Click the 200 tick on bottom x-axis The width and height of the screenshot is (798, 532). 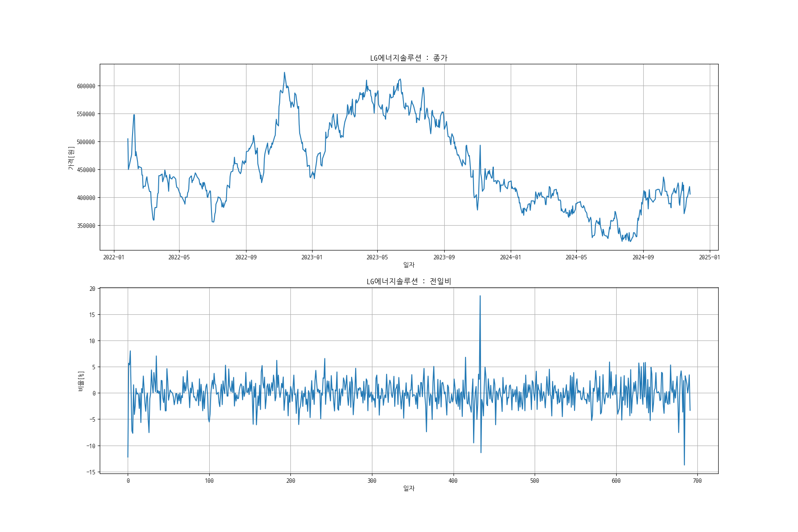tap(291, 481)
